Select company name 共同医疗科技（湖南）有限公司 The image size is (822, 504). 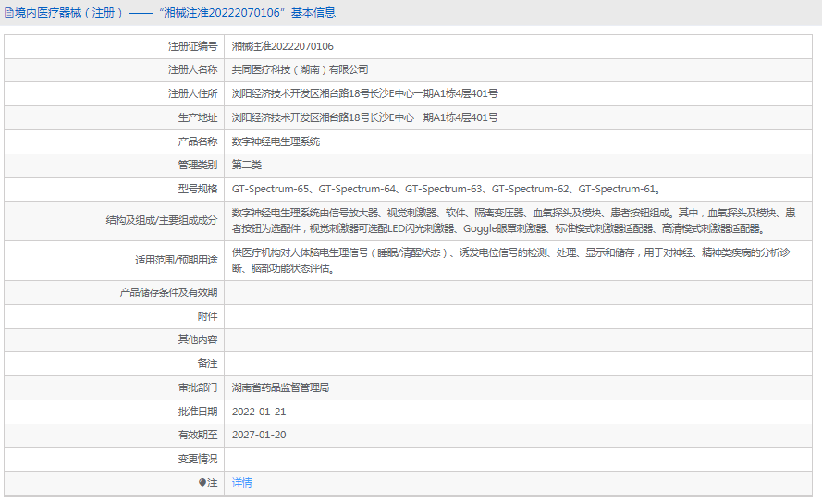pos(300,69)
